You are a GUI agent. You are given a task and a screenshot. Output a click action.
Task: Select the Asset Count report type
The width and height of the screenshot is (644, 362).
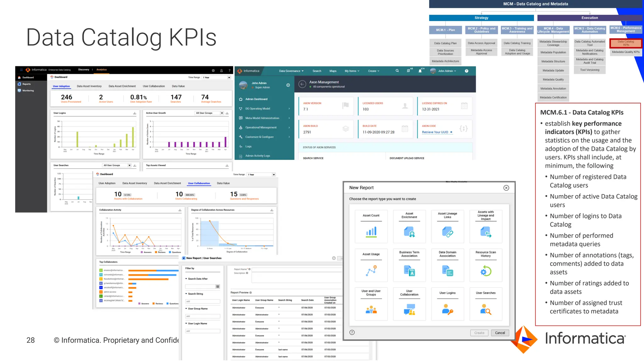(x=371, y=227)
